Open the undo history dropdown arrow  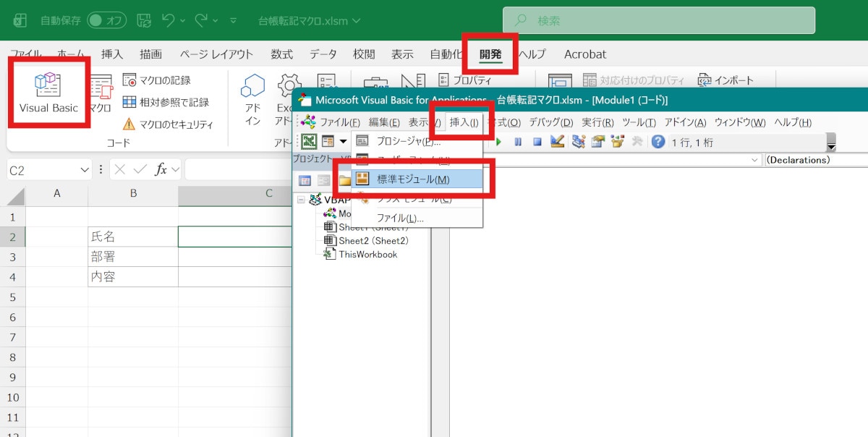click(x=182, y=21)
